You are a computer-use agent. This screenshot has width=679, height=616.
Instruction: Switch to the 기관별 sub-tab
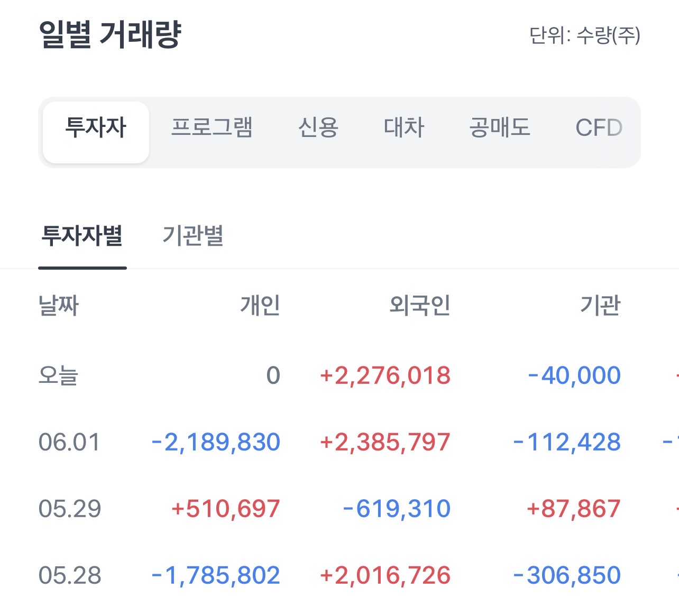coord(193,236)
